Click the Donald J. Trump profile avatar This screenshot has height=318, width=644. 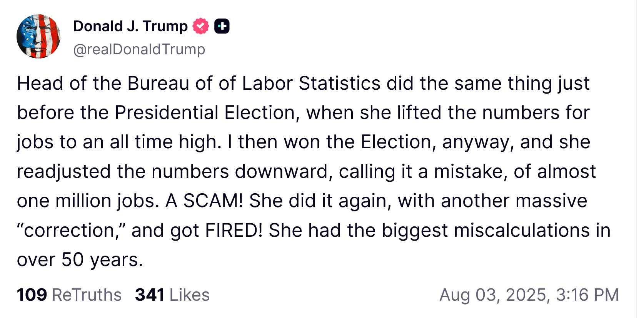[38, 37]
